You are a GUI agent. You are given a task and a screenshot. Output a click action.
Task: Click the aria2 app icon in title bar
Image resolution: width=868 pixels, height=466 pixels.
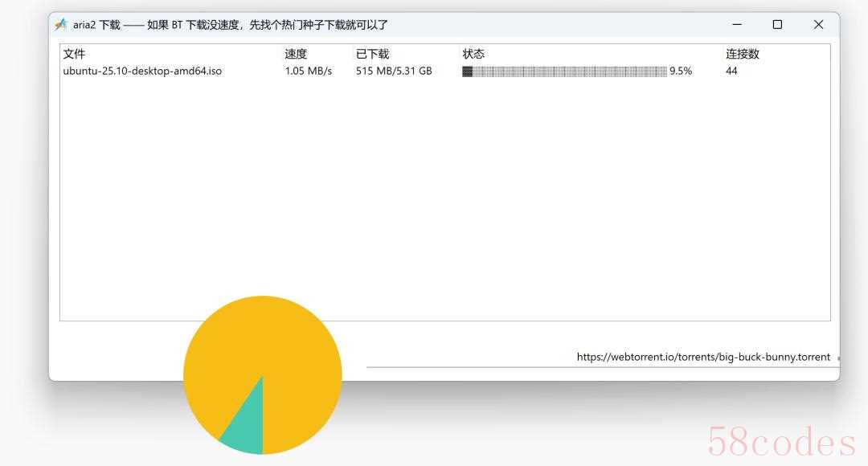[x=61, y=24]
